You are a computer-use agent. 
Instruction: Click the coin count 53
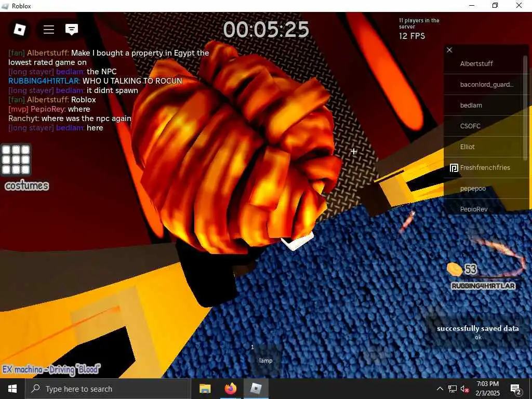(471, 270)
